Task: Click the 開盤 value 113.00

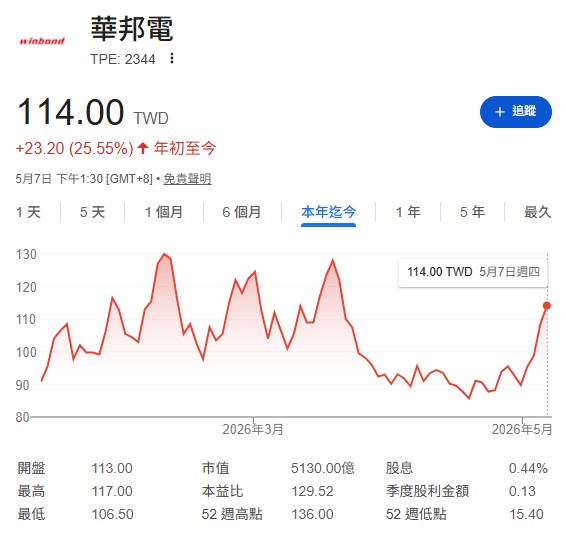Action: pos(112,468)
